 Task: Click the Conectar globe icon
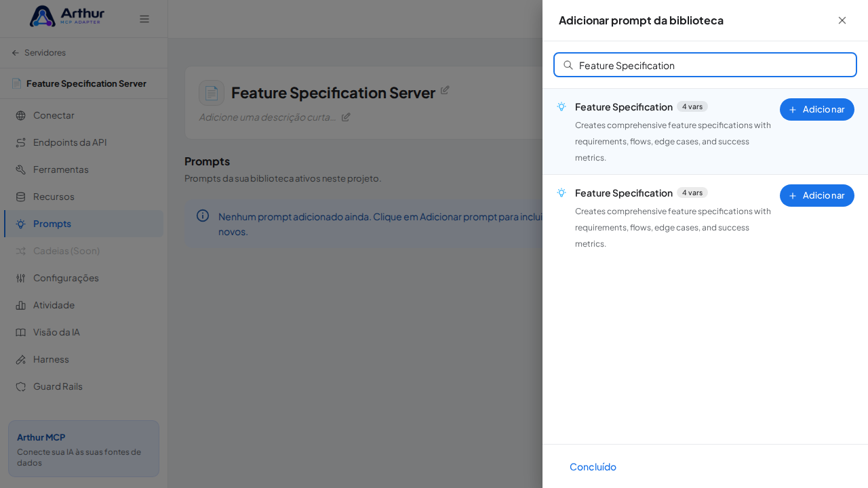pyautogui.click(x=20, y=115)
